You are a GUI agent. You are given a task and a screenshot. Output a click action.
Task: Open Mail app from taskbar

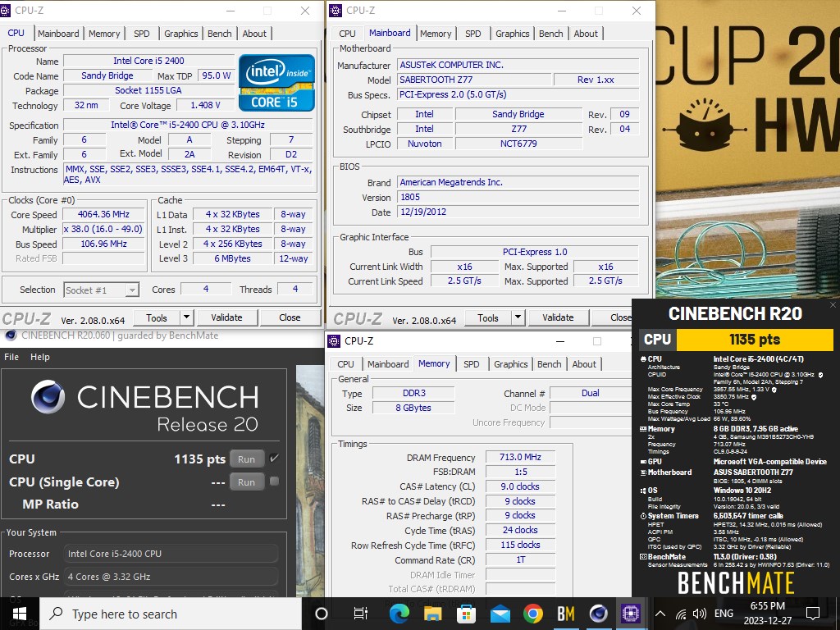500,614
